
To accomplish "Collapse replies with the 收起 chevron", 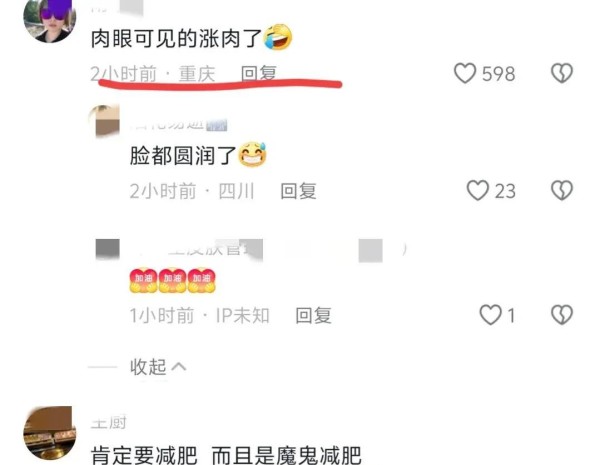I will point(158,367).
